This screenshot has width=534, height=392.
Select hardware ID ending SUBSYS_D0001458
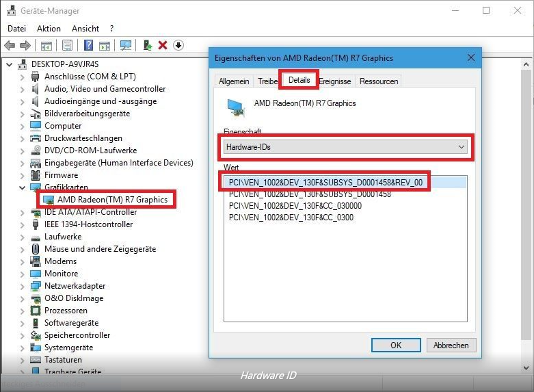pos(310,194)
